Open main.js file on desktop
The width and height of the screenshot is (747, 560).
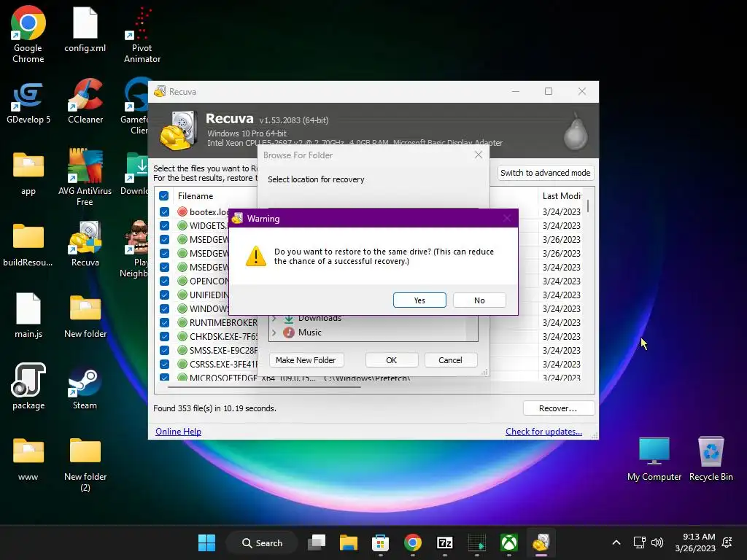[x=28, y=315]
